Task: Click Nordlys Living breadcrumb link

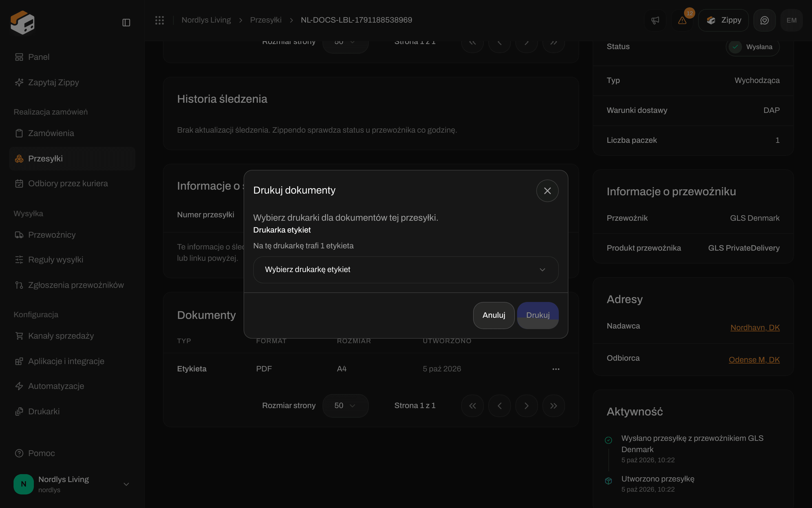Action: click(206, 20)
